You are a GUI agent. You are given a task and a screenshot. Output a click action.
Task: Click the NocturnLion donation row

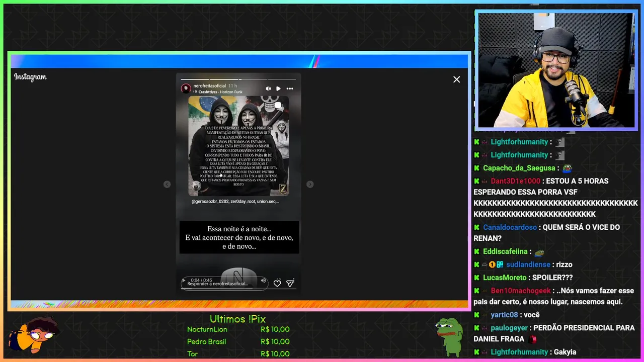(238, 329)
